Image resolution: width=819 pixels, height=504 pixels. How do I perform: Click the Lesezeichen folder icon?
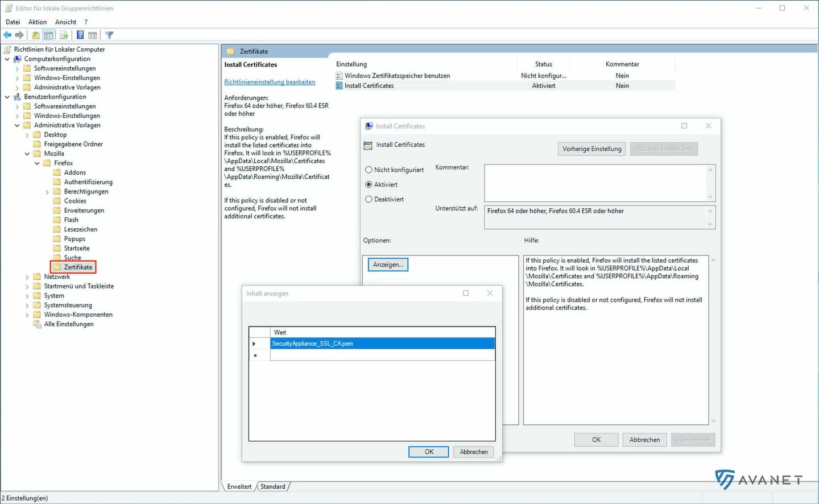click(57, 229)
